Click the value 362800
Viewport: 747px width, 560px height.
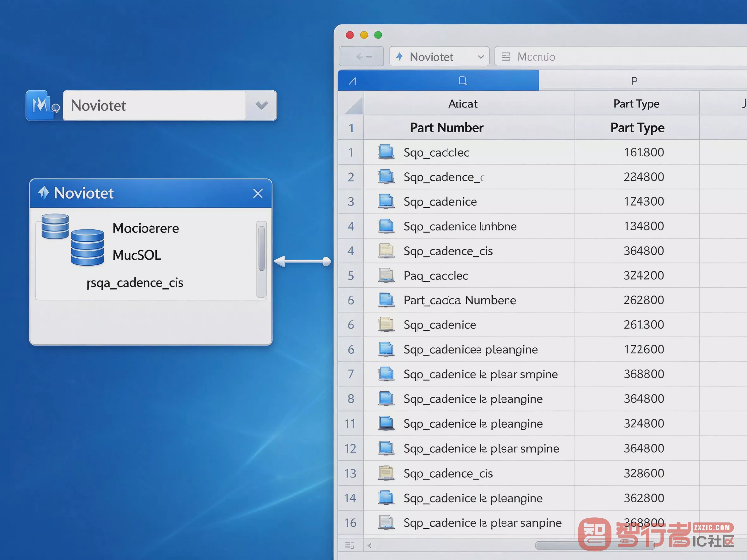pyautogui.click(x=644, y=498)
